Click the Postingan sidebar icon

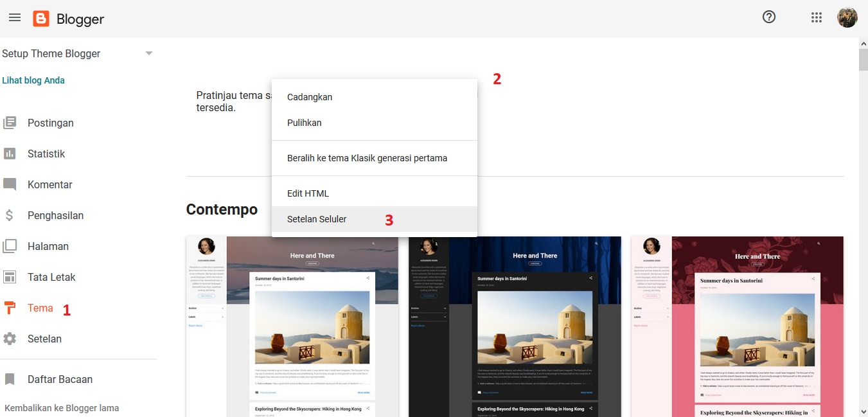10,123
